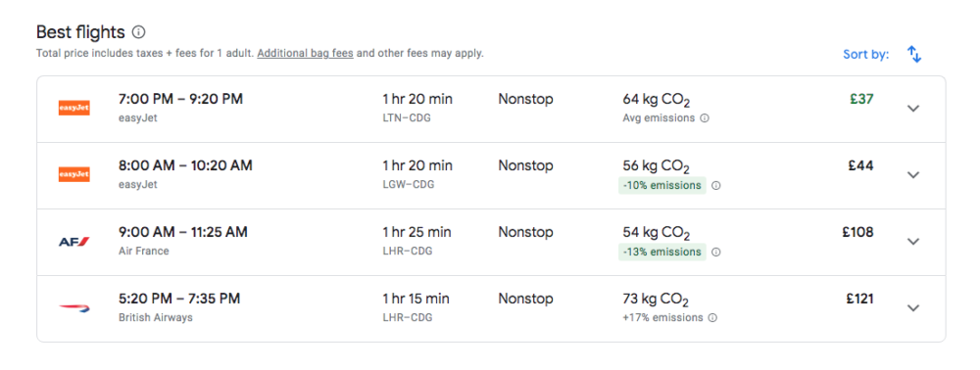Click the Sort by label
980x370 pixels.
[x=865, y=54]
